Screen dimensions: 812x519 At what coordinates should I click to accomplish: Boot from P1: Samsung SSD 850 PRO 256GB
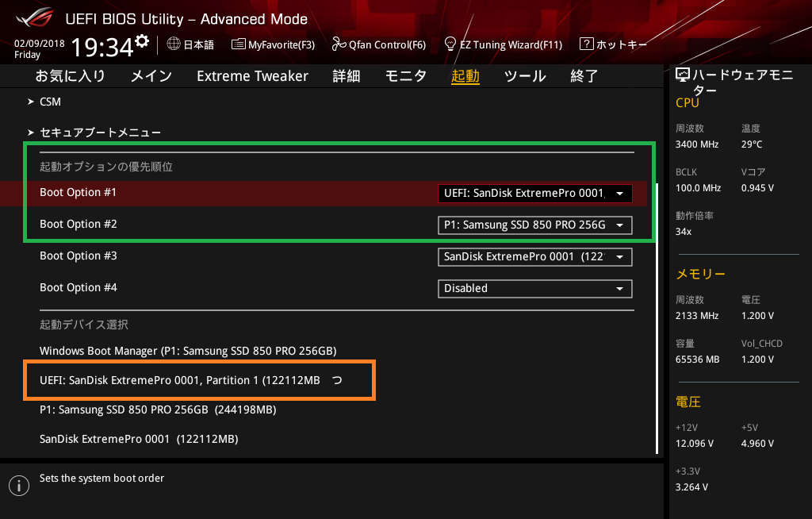(158, 409)
